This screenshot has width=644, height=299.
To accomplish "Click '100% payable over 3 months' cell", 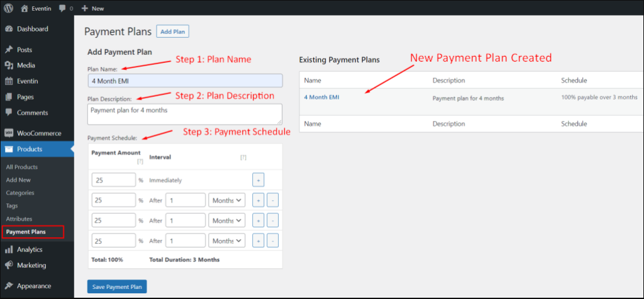I will (x=599, y=98).
